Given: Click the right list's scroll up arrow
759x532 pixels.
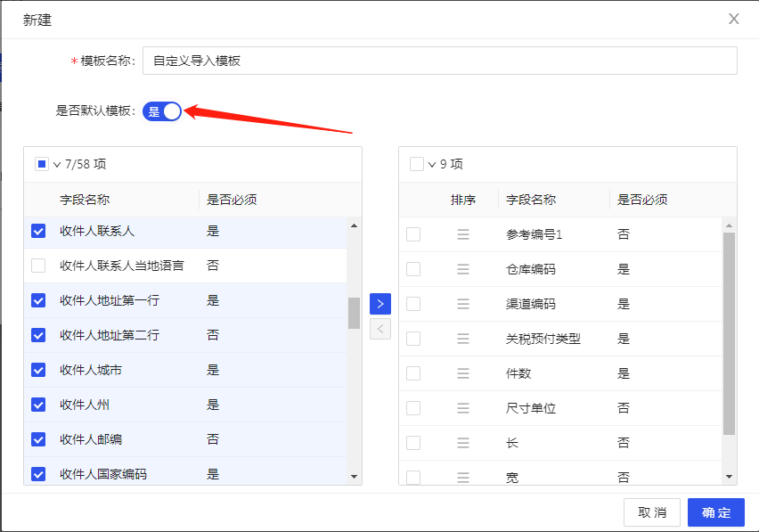Looking at the screenshot, I should pyautogui.click(x=729, y=225).
